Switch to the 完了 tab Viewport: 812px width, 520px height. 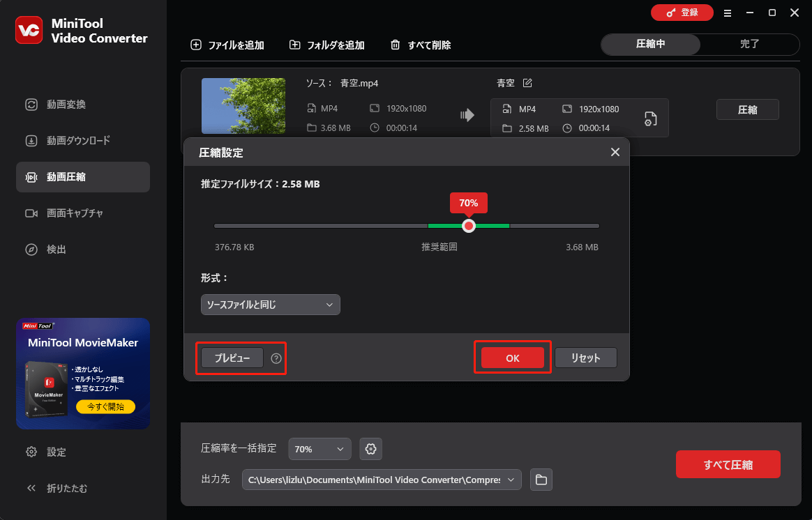click(x=749, y=44)
